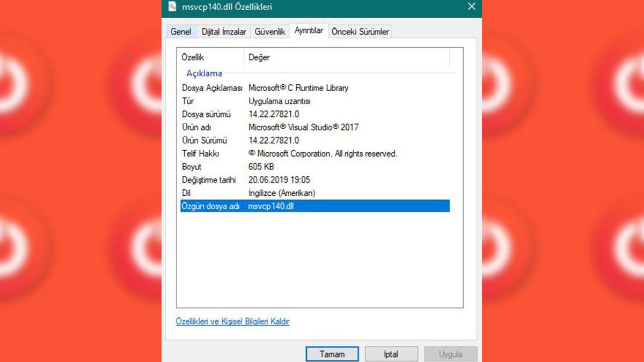
Task: Click the Ürün adı row showing Visual Studio 2017
Action: pyautogui.click(x=268, y=127)
